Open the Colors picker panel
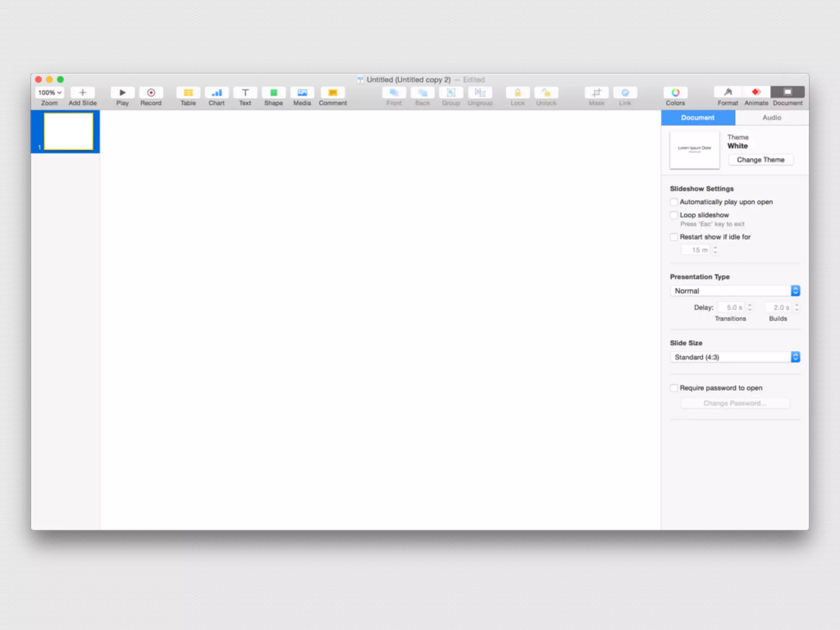 [675, 92]
